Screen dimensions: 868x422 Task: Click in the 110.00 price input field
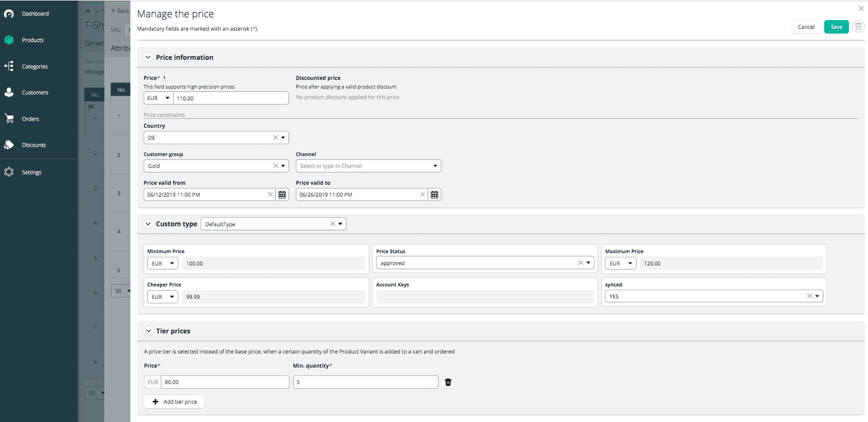pos(230,97)
